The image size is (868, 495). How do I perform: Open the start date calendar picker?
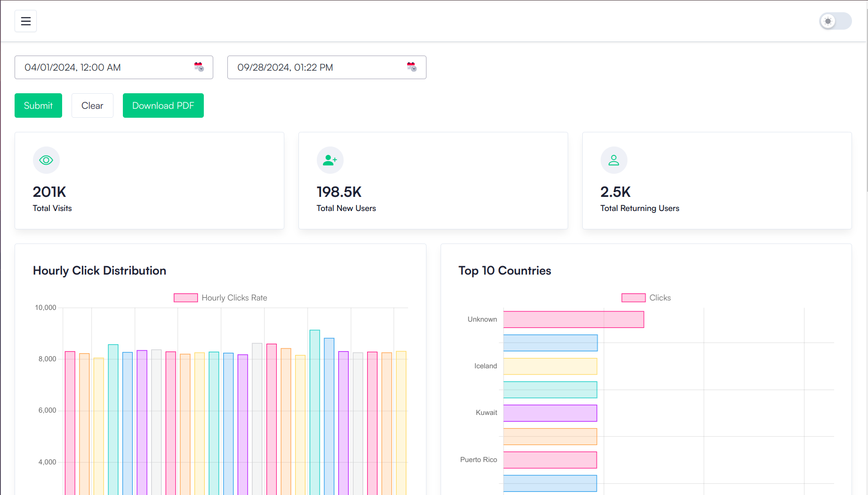tap(199, 67)
